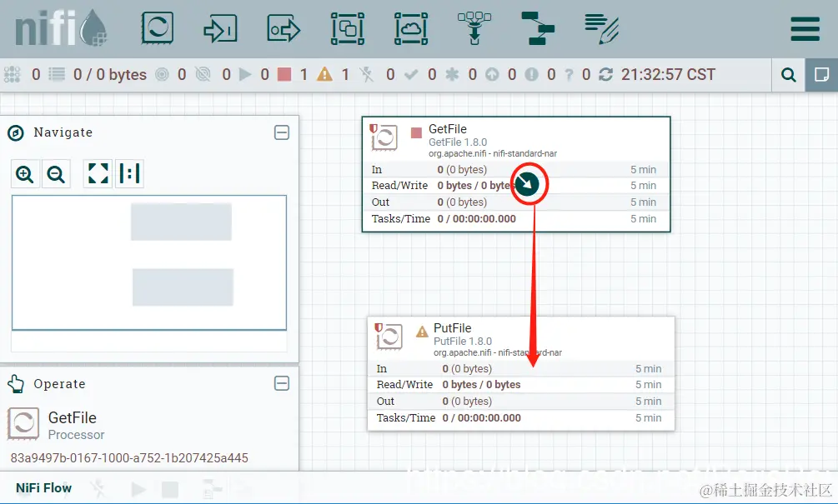The height and width of the screenshot is (504, 838).
Task: Open the search magnifier in status bar
Action: point(788,75)
